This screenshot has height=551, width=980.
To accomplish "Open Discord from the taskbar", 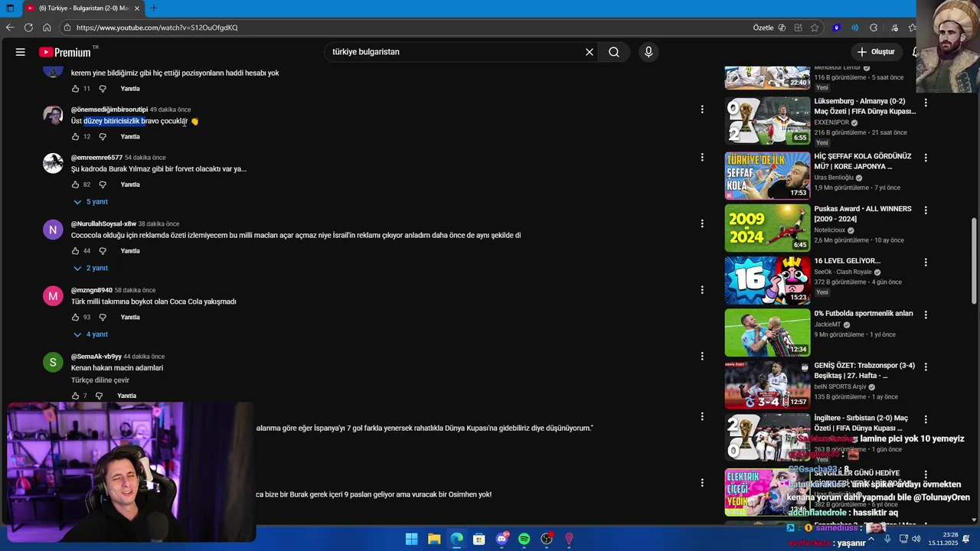I will click(501, 539).
